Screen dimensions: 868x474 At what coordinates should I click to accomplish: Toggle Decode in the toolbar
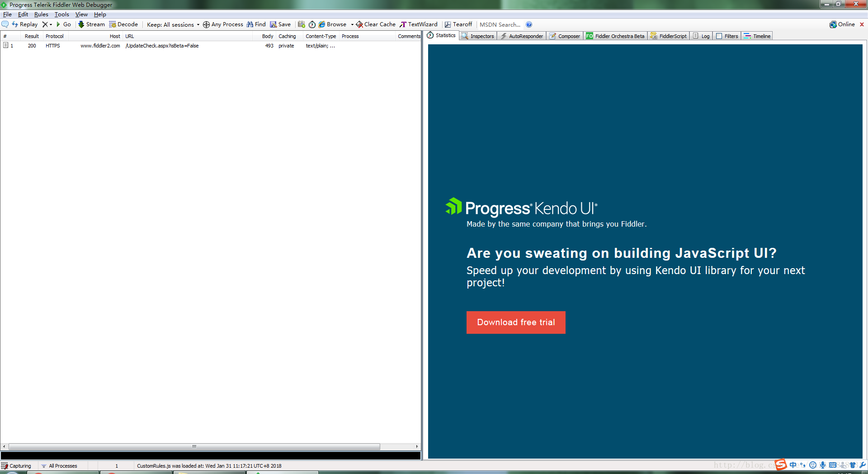123,24
